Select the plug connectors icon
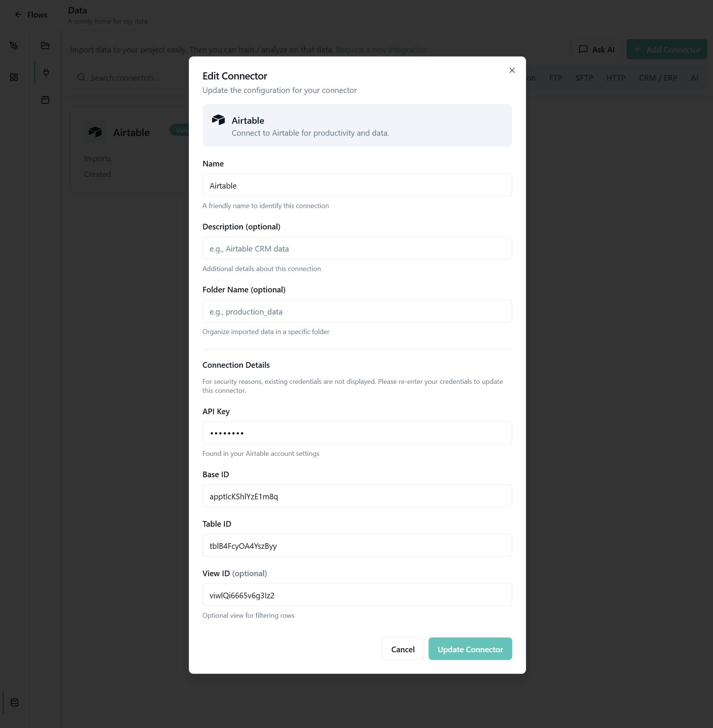This screenshot has width=713, height=728. pos(46,73)
